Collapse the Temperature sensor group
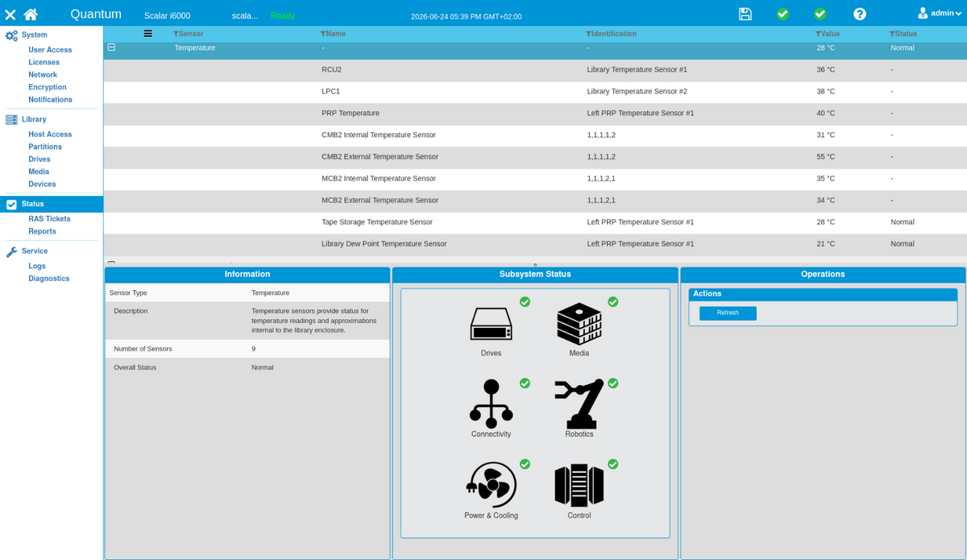Image resolution: width=967 pixels, height=560 pixels. point(111,48)
